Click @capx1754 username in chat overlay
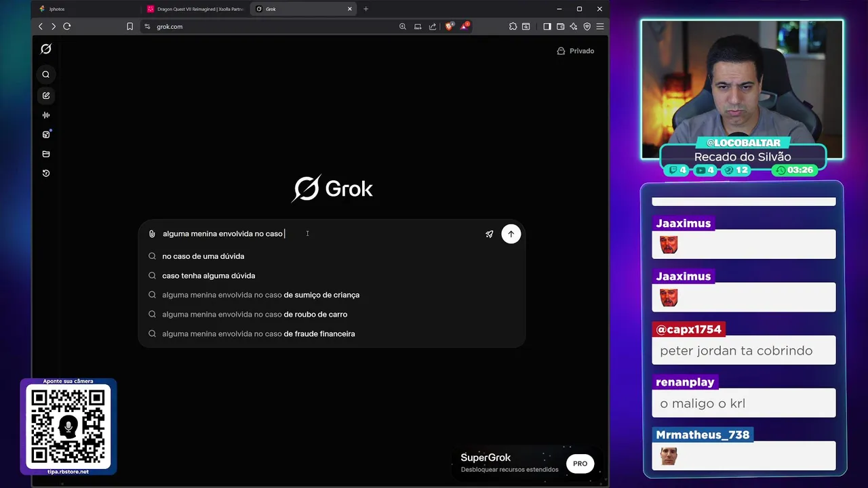 click(x=688, y=329)
